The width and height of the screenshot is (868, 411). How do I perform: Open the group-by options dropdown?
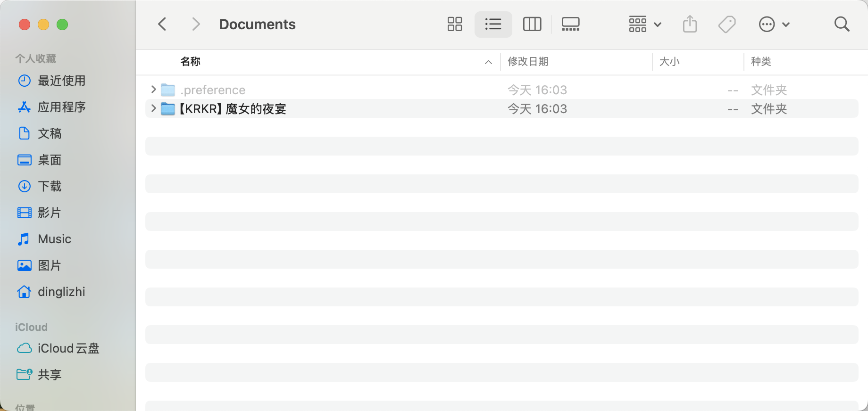(644, 24)
